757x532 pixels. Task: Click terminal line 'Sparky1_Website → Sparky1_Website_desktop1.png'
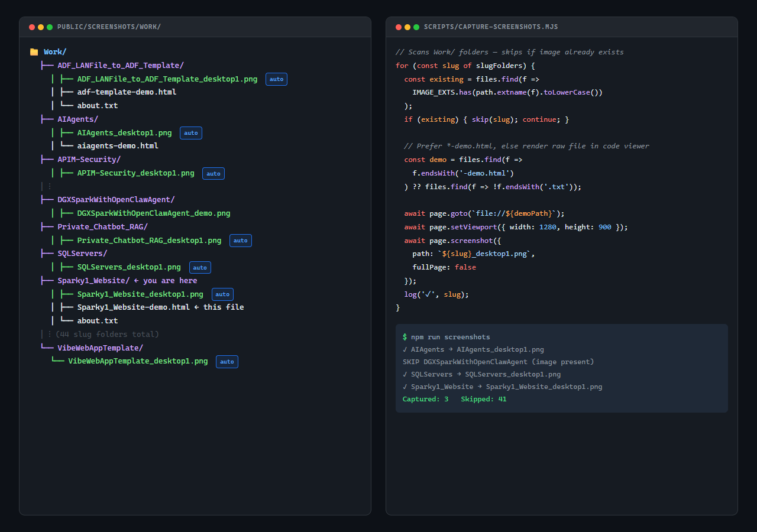tap(503, 387)
